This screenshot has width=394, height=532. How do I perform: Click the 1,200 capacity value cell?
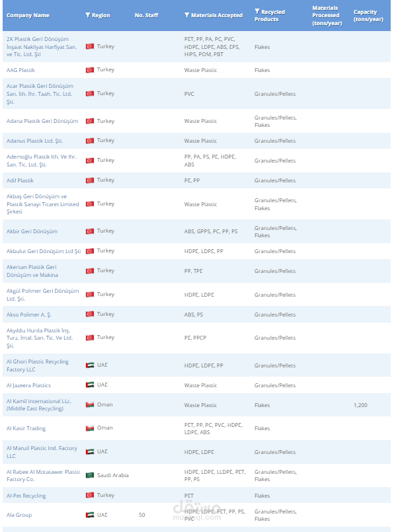click(x=360, y=405)
